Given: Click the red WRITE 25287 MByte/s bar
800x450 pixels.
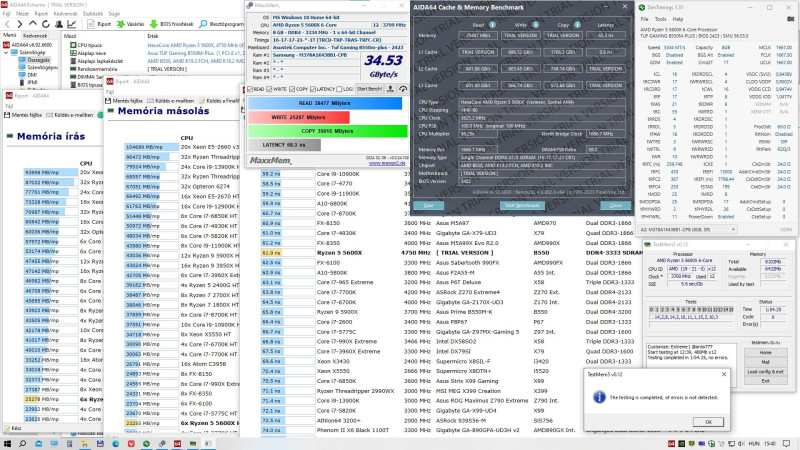Looking at the screenshot, I should [298, 117].
